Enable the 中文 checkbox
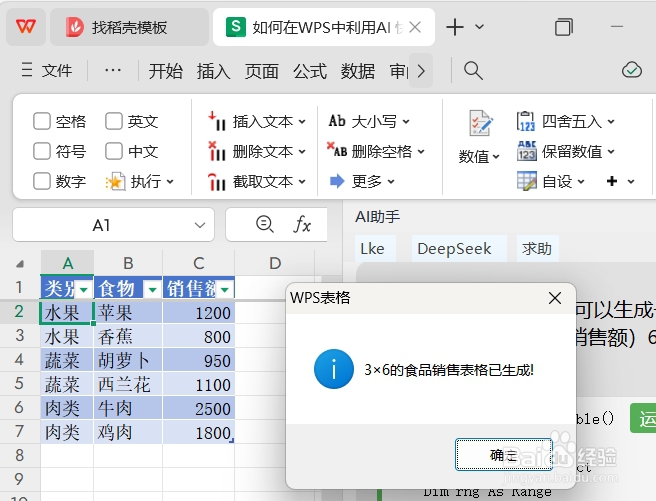The height and width of the screenshot is (501, 656). (x=114, y=151)
